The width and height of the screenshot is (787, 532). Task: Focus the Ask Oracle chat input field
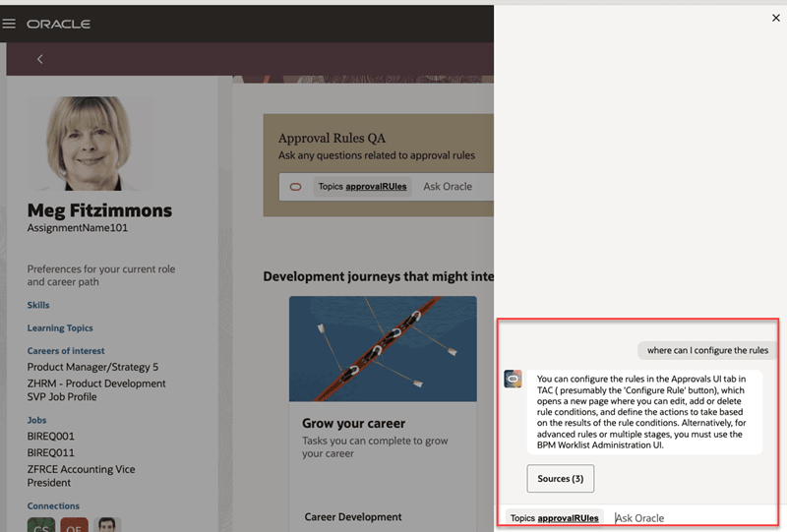[x=693, y=518]
